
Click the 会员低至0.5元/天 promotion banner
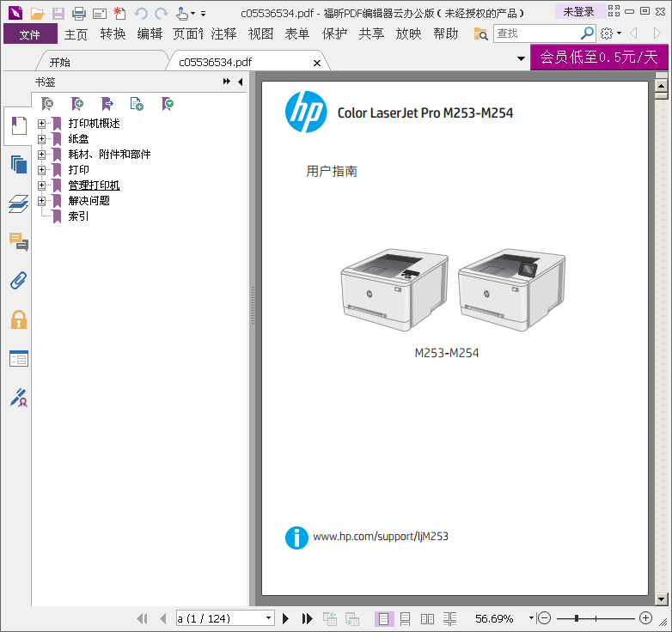point(599,57)
